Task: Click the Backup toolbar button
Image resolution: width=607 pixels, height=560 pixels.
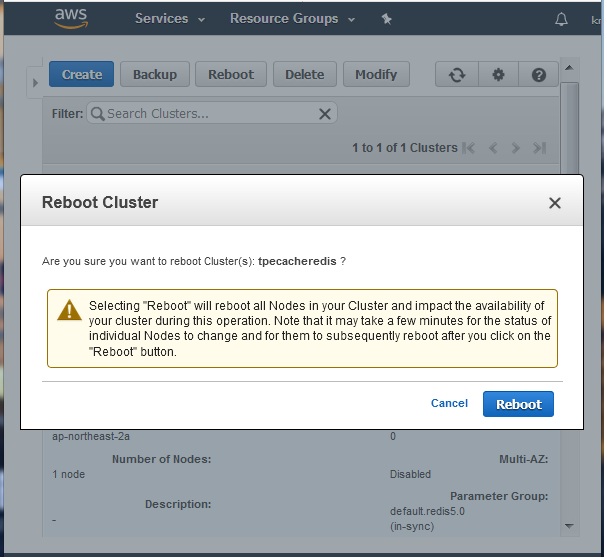Action: pos(155,74)
